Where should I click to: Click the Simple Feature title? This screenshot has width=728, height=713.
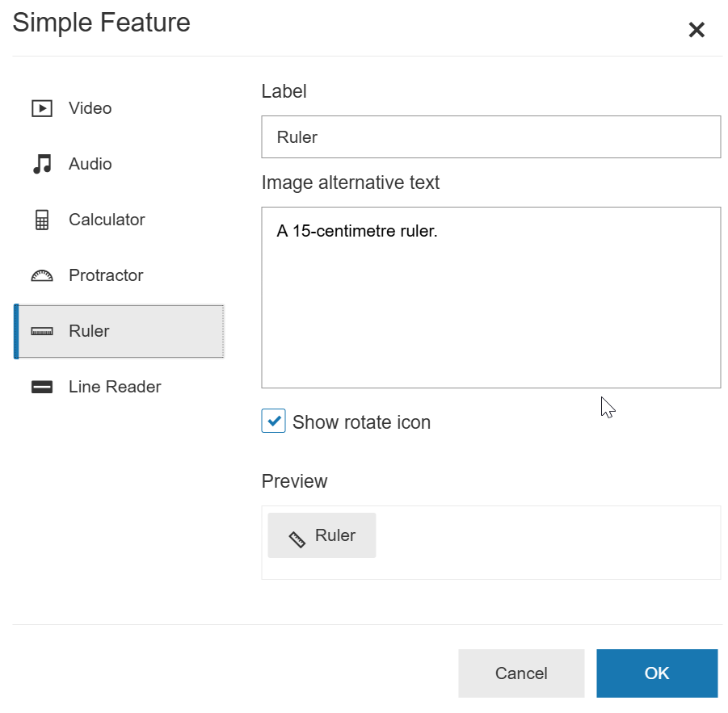pos(101,23)
